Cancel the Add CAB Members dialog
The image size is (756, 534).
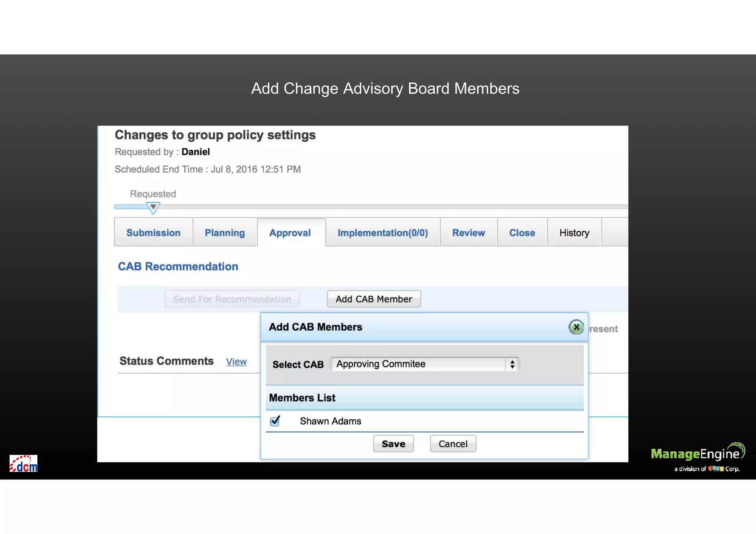pyautogui.click(x=453, y=444)
